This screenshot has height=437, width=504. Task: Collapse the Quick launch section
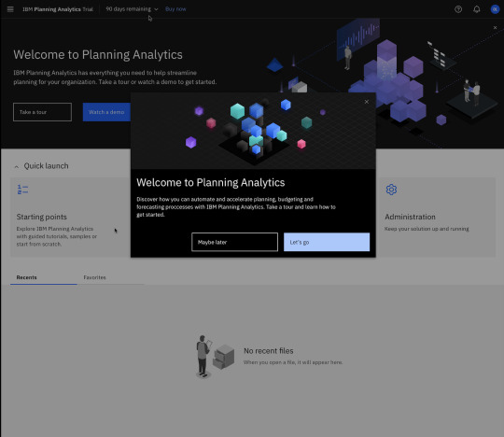click(x=17, y=166)
